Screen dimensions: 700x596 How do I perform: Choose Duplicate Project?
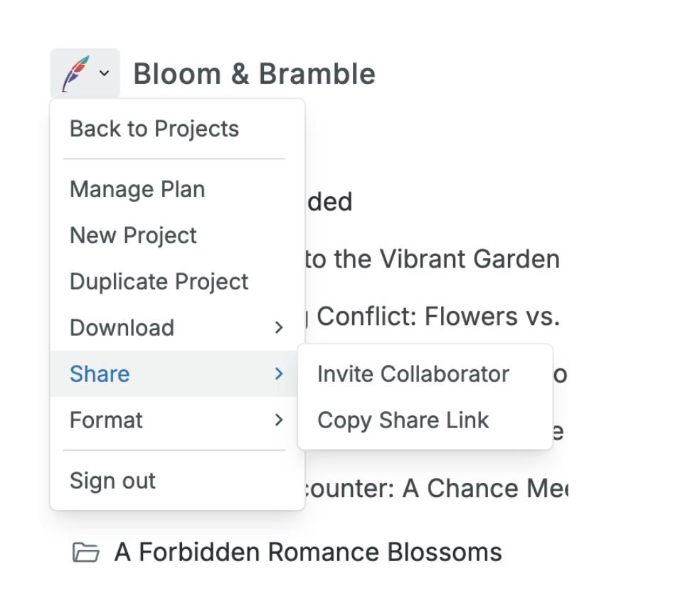tap(159, 282)
